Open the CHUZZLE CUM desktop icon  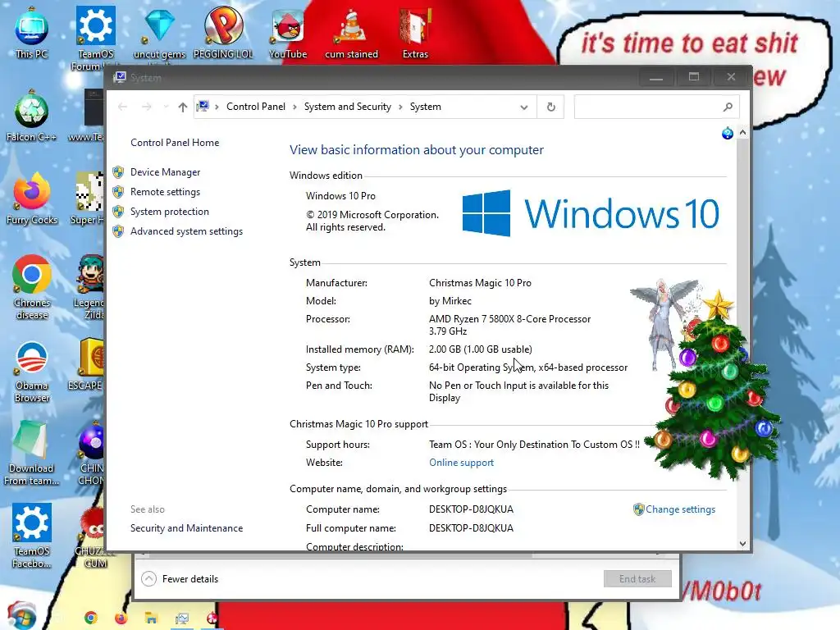coord(92,536)
